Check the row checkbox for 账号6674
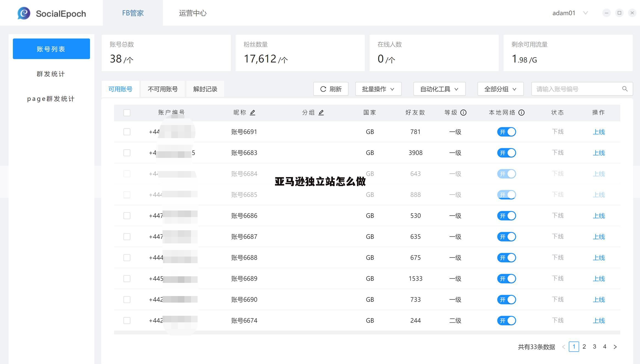The height and width of the screenshot is (364, 640). coord(127,320)
